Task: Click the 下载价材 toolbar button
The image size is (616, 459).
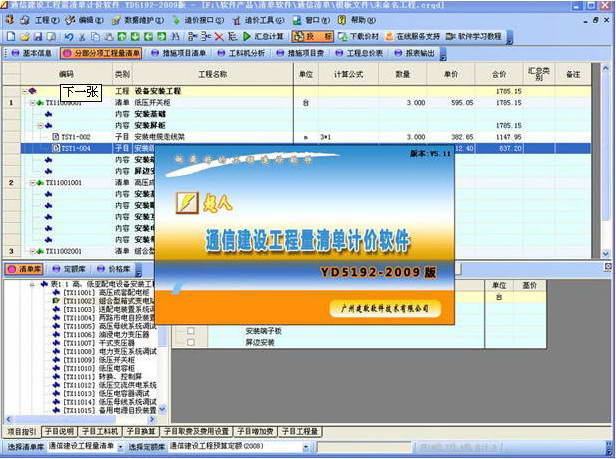Action: click(x=359, y=37)
